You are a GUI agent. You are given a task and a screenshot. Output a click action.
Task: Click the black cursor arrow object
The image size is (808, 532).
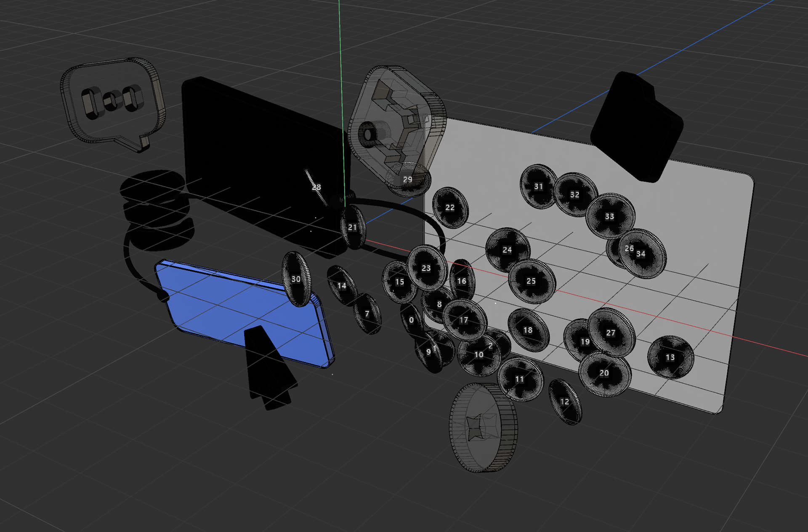[x=267, y=370]
